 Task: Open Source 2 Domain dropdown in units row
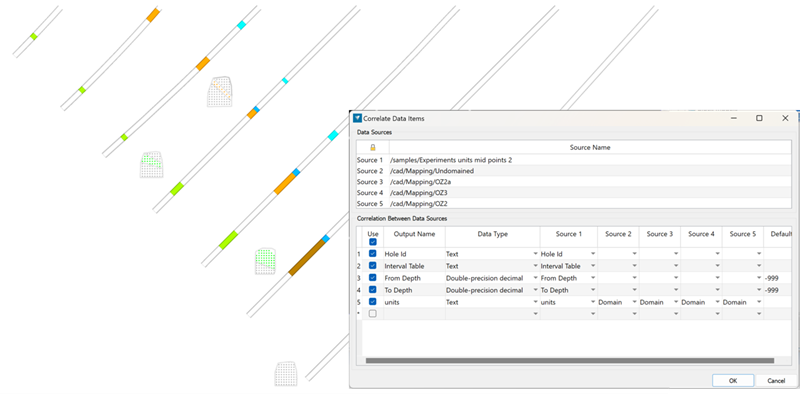(x=618, y=302)
